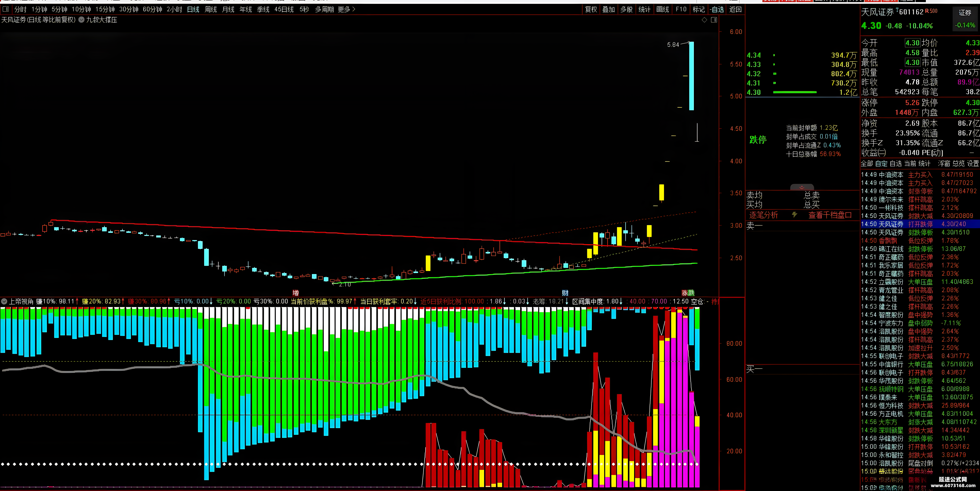This screenshot has height=491, width=980.
Task: Click the 财 marker on the chart timeline
Action: 565,293
